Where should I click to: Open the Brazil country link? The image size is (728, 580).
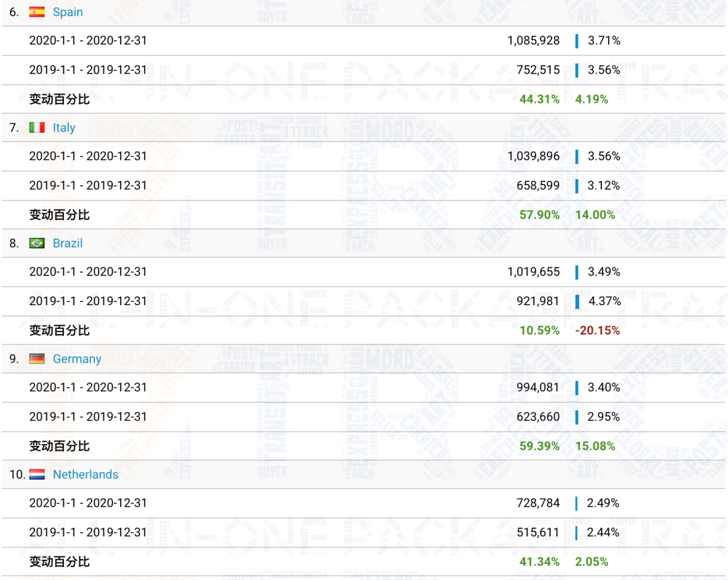(x=68, y=243)
